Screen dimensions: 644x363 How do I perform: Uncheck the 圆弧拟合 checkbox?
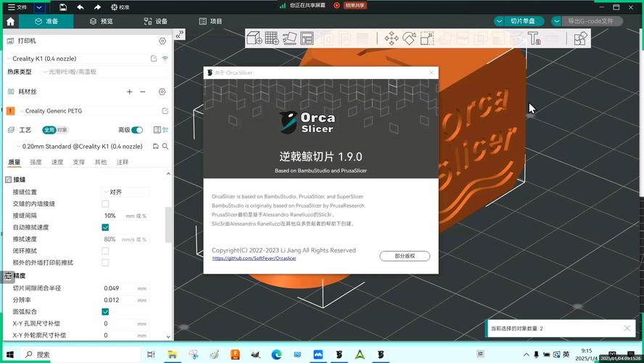[105, 311]
